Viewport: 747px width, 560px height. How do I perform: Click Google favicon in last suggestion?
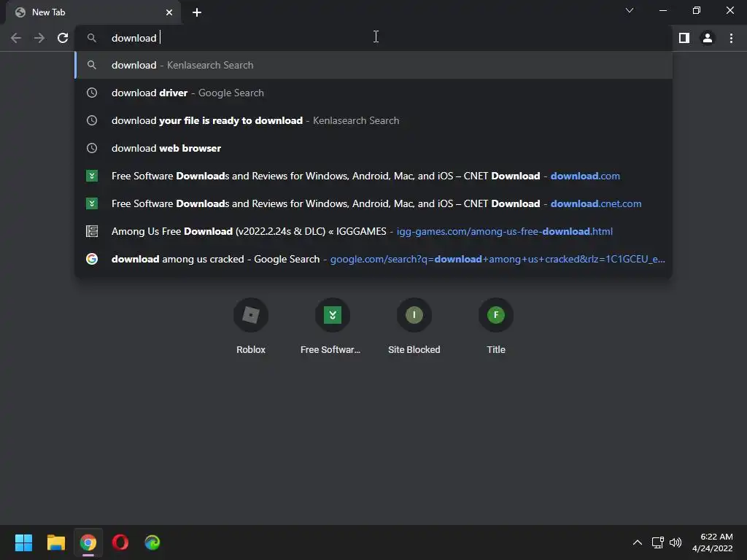coord(92,259)
